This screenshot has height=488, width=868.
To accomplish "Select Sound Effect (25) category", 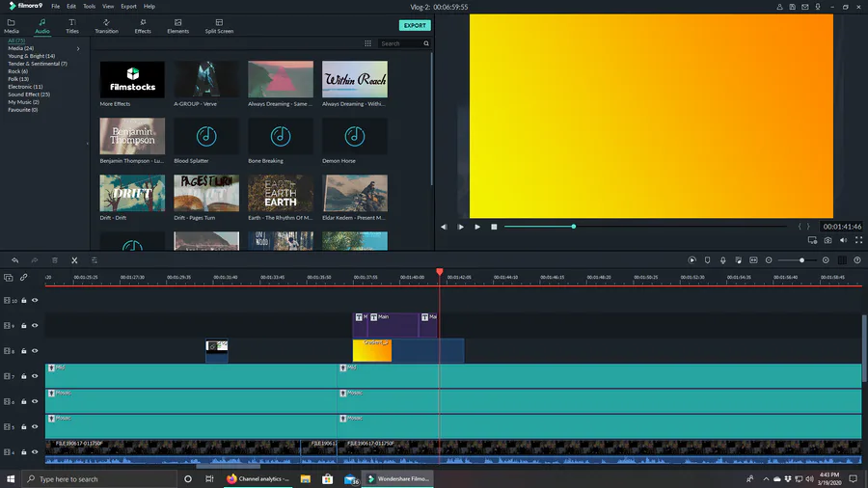I will click(x=29, y=95).
